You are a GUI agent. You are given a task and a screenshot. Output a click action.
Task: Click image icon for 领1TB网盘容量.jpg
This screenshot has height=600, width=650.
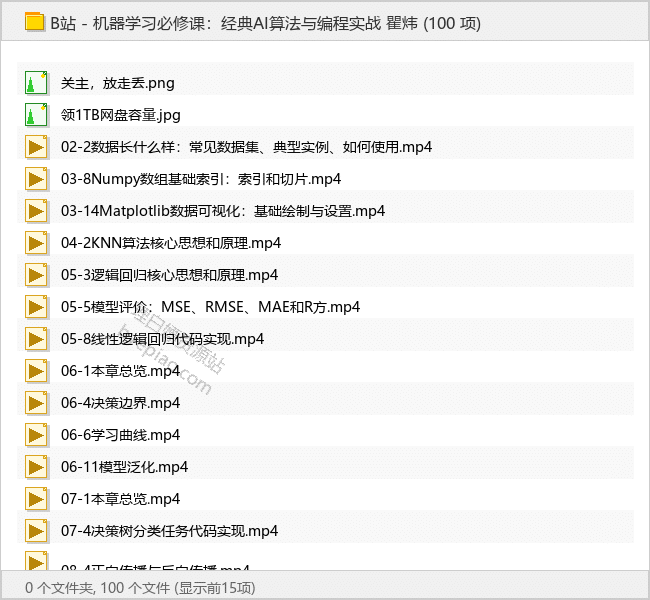pyautogui.click(x=36, y=115)
